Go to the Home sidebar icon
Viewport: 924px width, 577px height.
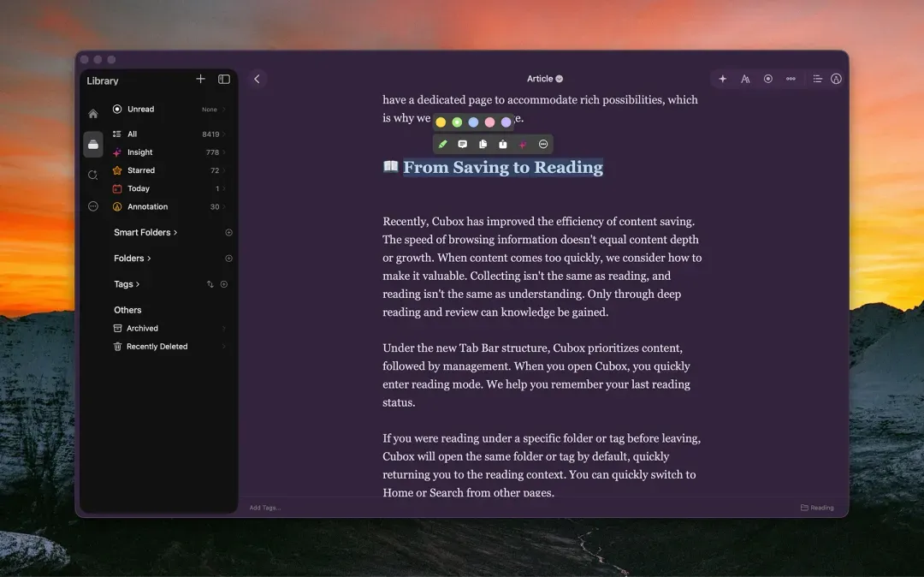tap(93, 114)
